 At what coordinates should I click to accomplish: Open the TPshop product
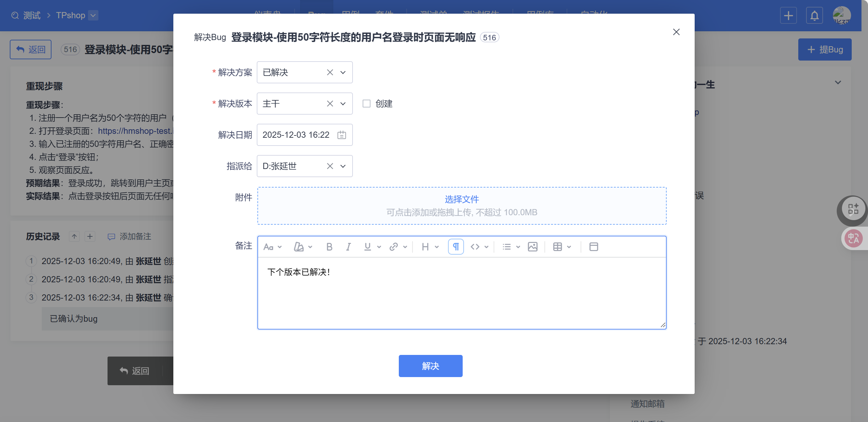(70, 16)
